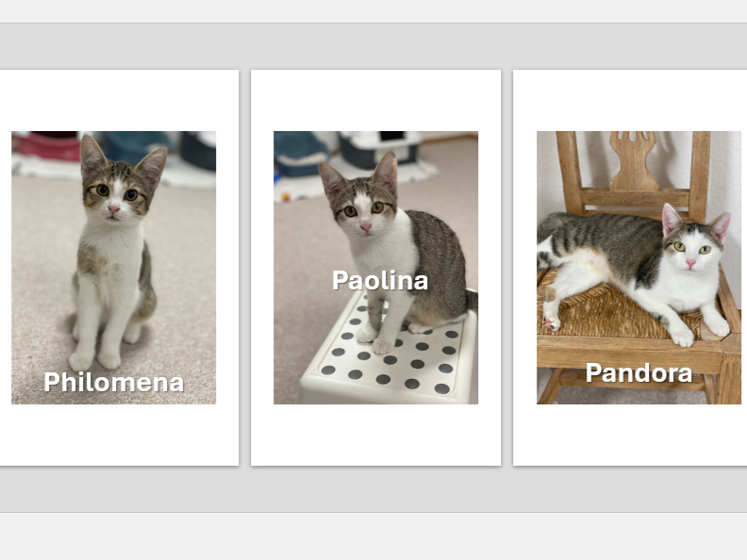Click the Pandora name caption
The width and height of the screenshot is (747, 560).
pyautogui.click(x=639, y=372)
